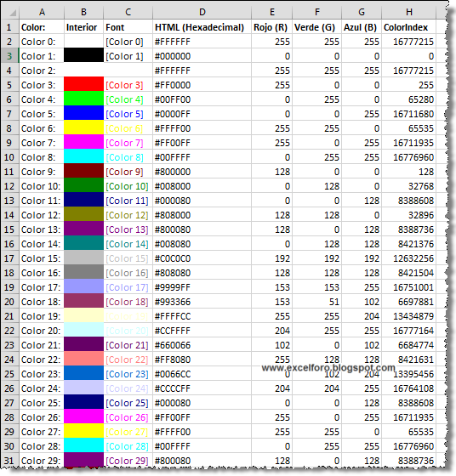Click the yellow Color 6 interior cell
The image size is (456, 476).
(83, 128)
